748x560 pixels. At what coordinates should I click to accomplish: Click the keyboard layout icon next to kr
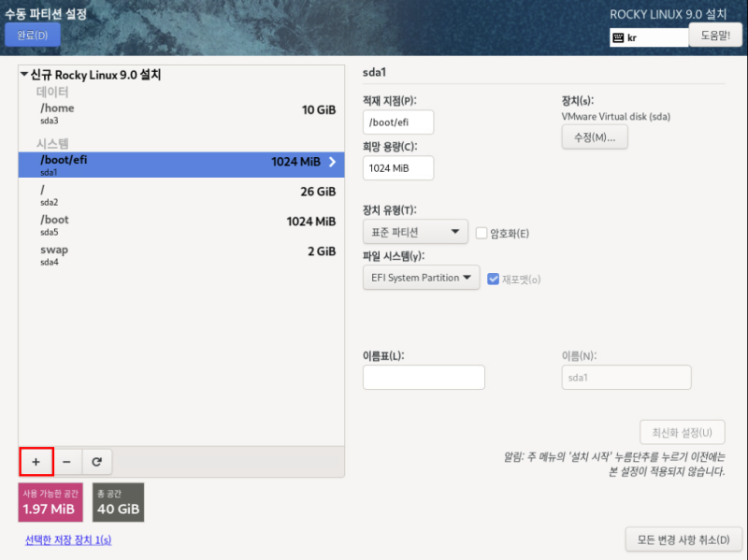tap(618, 37)
